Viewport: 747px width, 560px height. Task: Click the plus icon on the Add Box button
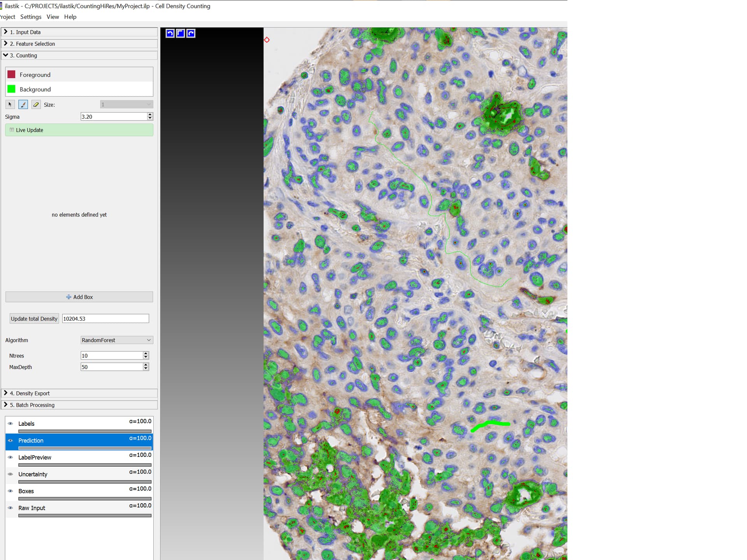tap(68, 297)
